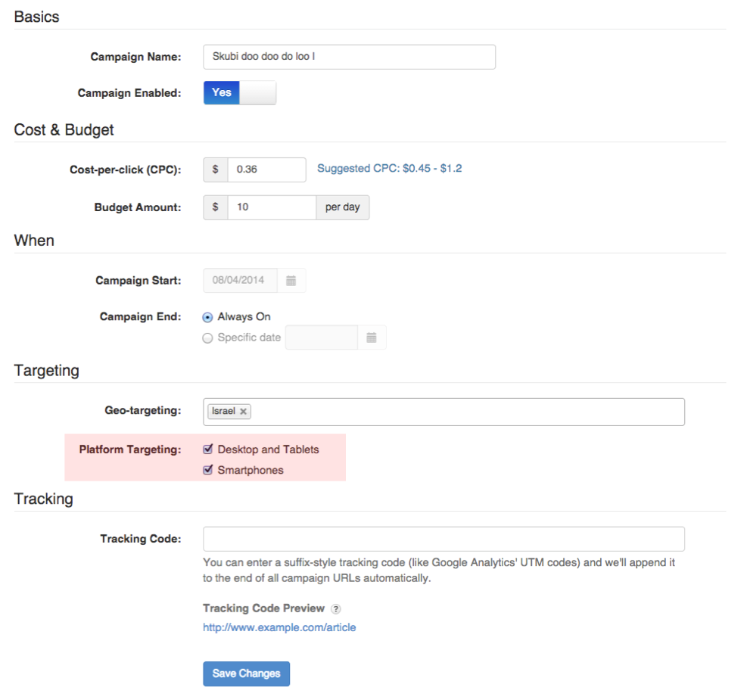Image resolution: width=744 pixels, height=700 pixels.
Task: Open the per day budget dropdown
Action: coord(342,207)
